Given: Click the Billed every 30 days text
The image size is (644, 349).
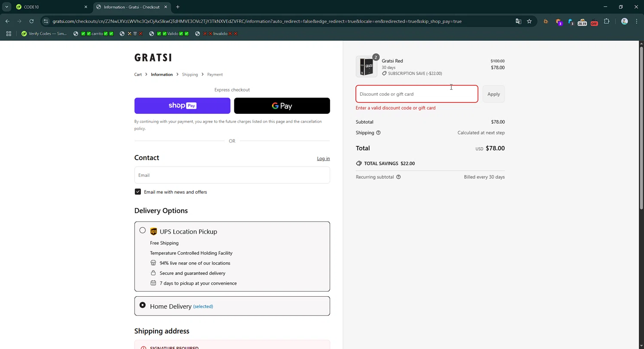Looking at the screenshot, I should click(x=484, y=177).
